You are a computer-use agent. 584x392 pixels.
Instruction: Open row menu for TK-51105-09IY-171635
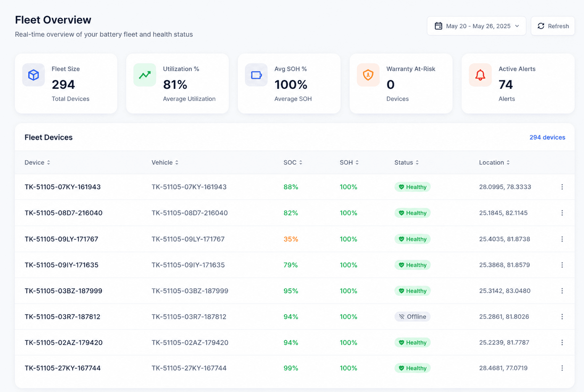coord(562,265)
